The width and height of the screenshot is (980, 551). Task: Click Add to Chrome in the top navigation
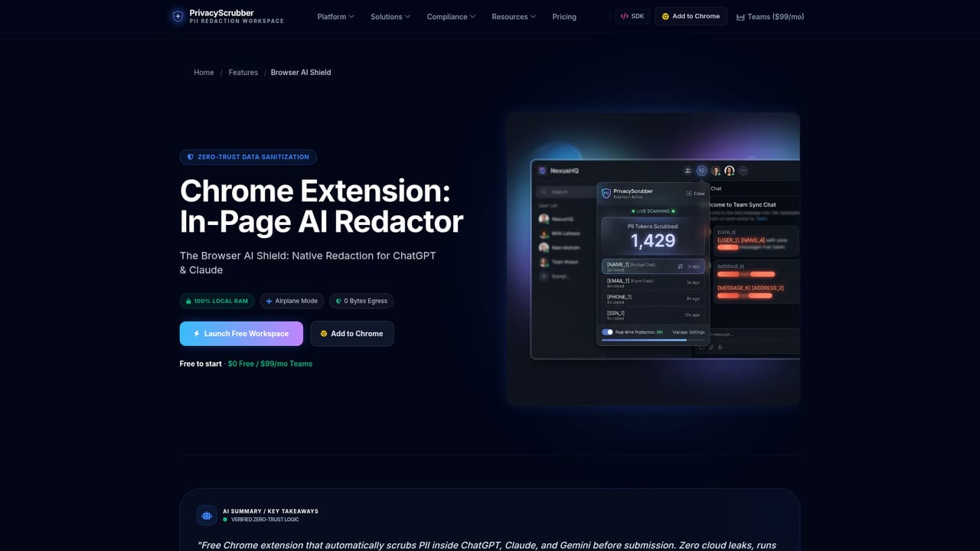tap(691, 16)
